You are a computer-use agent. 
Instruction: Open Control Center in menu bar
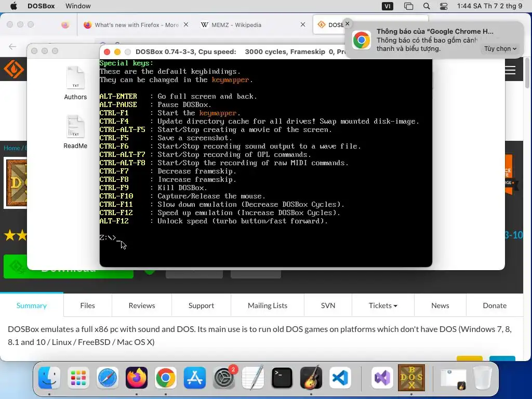pyautogui.click(x=444, y=6)
